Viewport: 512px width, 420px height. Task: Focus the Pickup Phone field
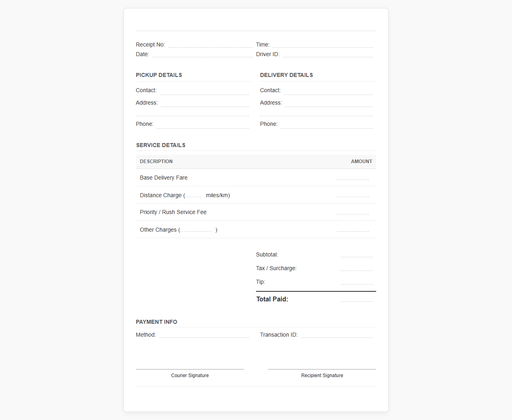coord(203,124)
